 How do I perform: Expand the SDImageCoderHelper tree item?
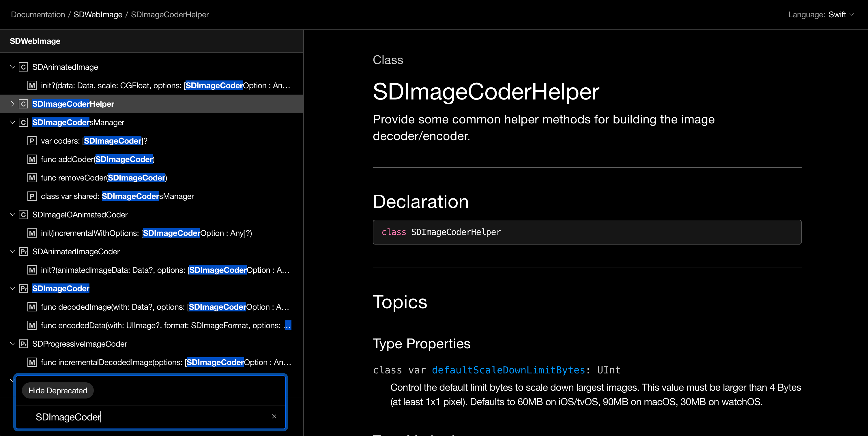[x=12, y=104]
